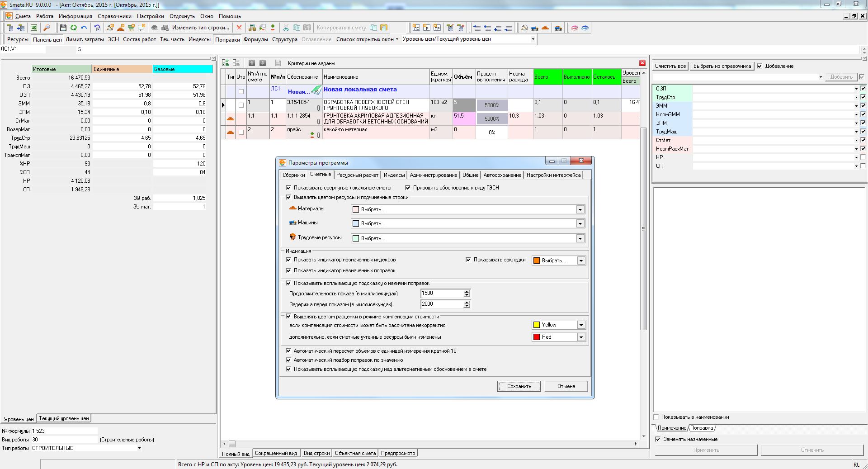The image size is (868, 469).
Task: Open the Машины color dropdown
Action: [580, 223]
